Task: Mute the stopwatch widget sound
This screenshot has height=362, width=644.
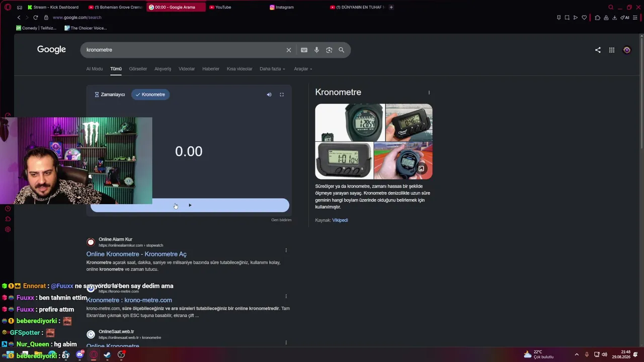Action: click(x=269, y=95)
